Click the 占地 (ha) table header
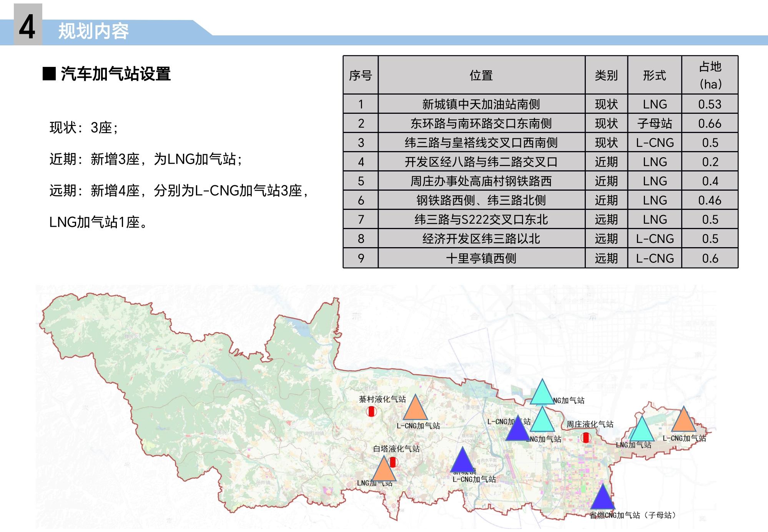The image size is (768, 532). pyautogui.click(x=710, y=75)
